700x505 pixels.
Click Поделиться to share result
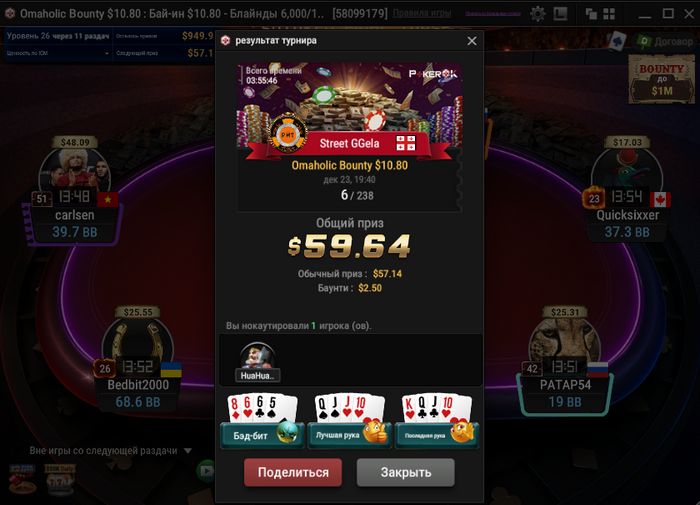point(293,472)
